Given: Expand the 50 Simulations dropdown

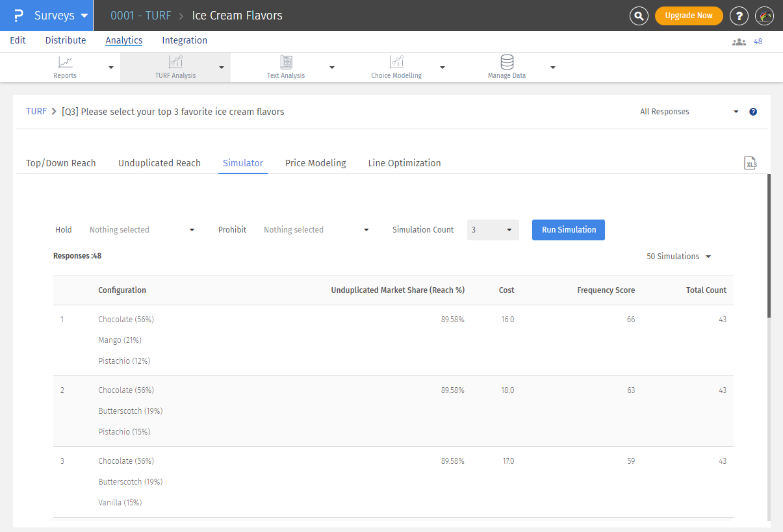Looking at the screenshot, I should [678, 257].
